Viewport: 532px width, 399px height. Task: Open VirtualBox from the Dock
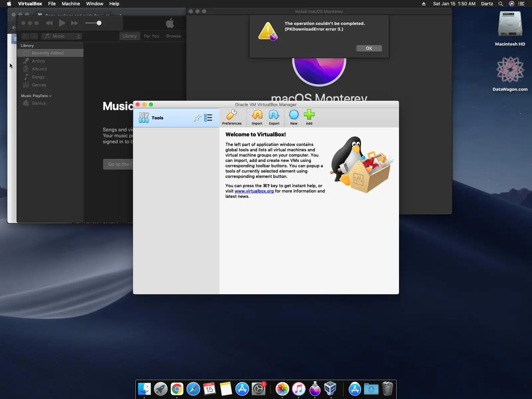pos(331,389)
